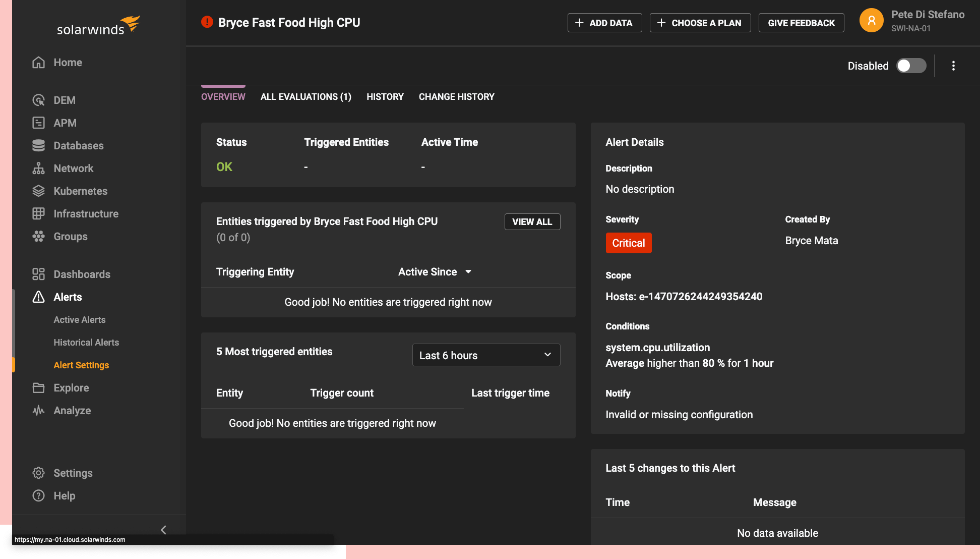980x559 pixels.
Task: Select the APM sidebar icon
Action: pyautogui.click(x=39, y=123)
